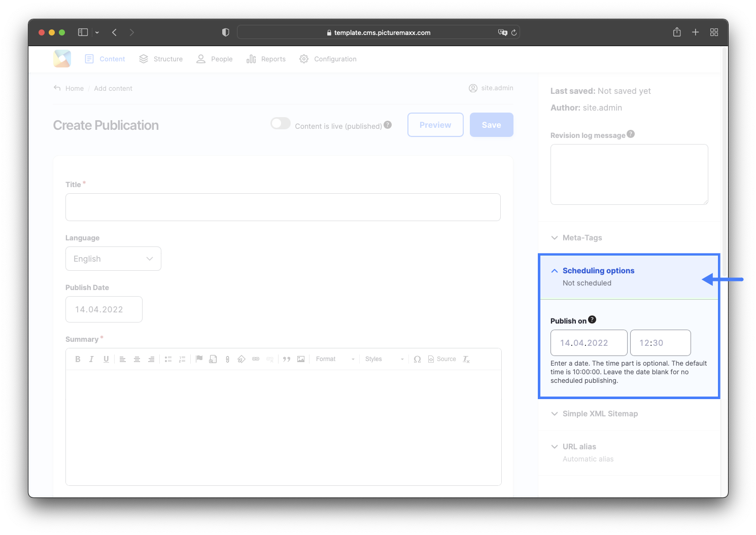Click the site logo icon
The width and height of the screenshot is (756, 535).
click(x=62, y=59)
